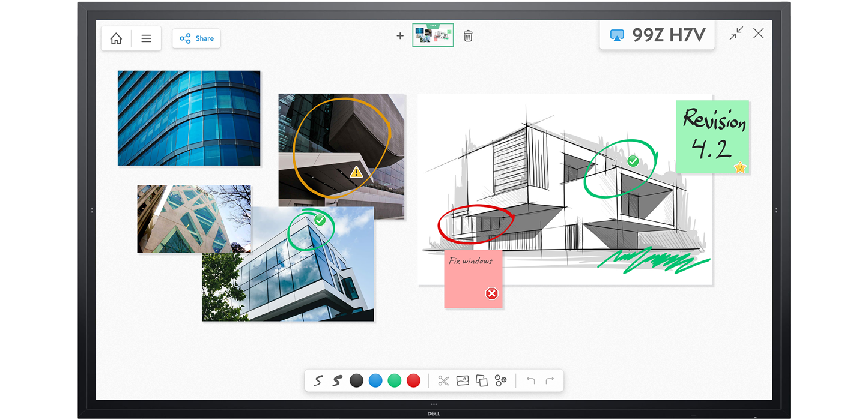The width and height of the screenshot is (868, 420).
Task: Open the insert image tool
Action: click(x=463, y=380)
